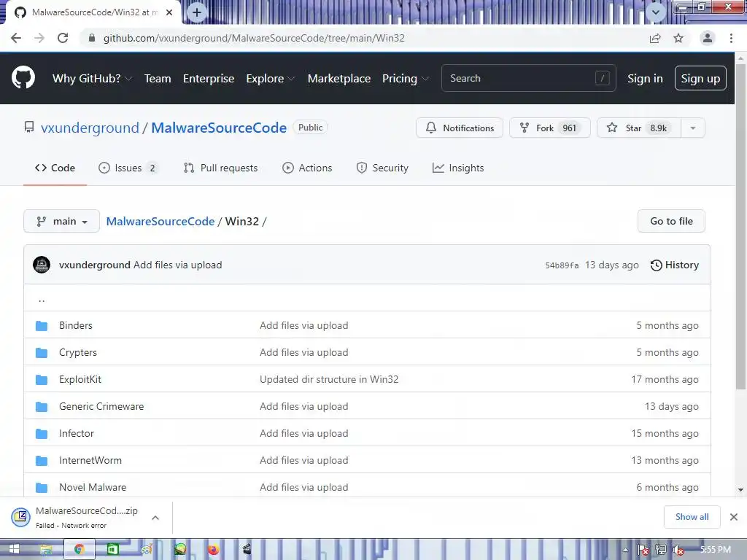
Task: Click Marketplace in the navigation
Action: [x=338, y=79]
